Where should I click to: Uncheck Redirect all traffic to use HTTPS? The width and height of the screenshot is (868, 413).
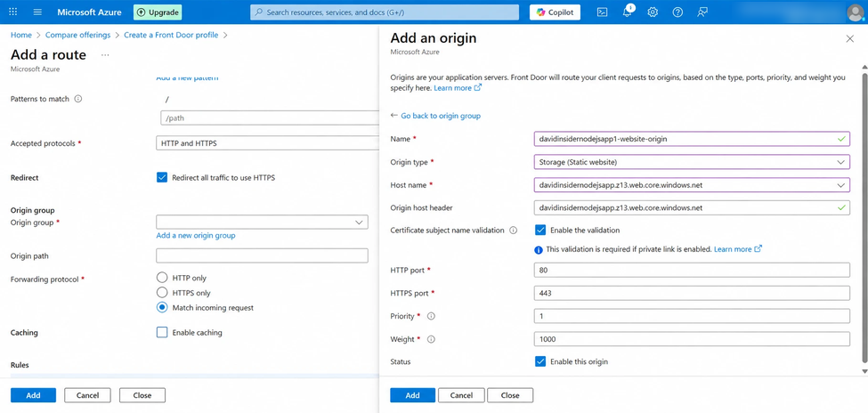[x=162, y=178]
